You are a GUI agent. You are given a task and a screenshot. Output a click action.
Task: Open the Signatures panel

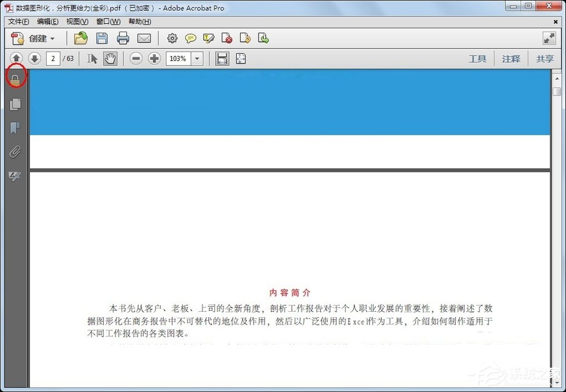pyautogui.click(x=15, y=175)
